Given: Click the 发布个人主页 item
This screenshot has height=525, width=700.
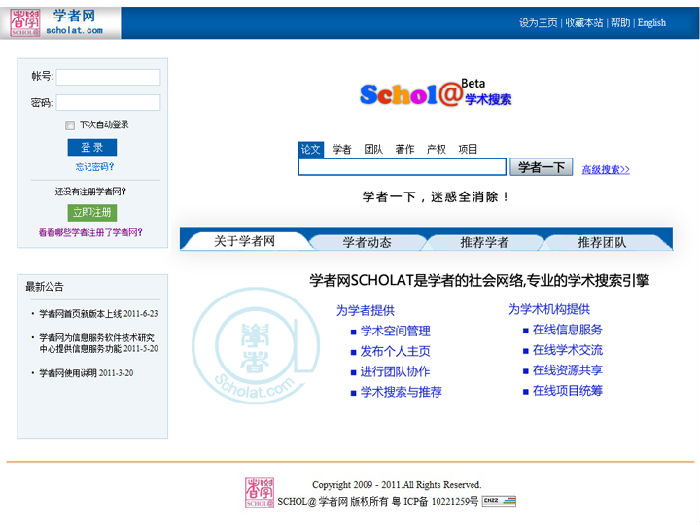Looking at the screenshot, I should 396,351.
